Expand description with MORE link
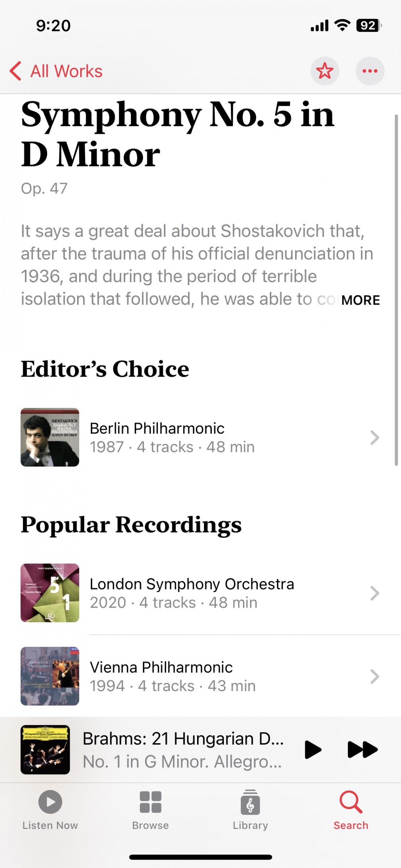401x868 pixels. click(x=360, y=300)
